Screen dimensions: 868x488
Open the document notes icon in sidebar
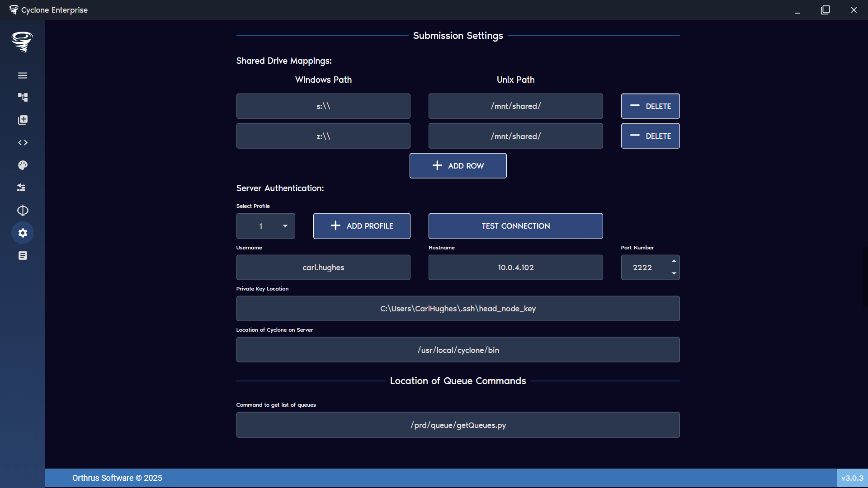point(23,256)
